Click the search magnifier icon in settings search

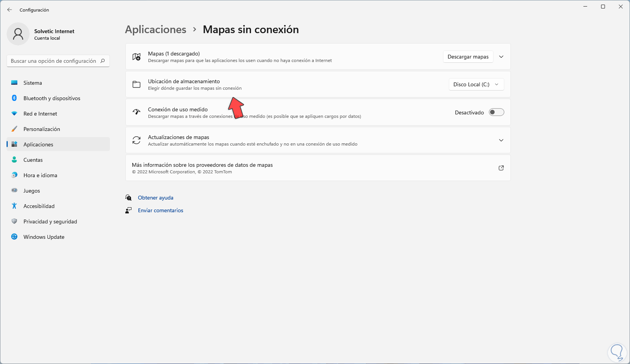[x=103, y=61]
